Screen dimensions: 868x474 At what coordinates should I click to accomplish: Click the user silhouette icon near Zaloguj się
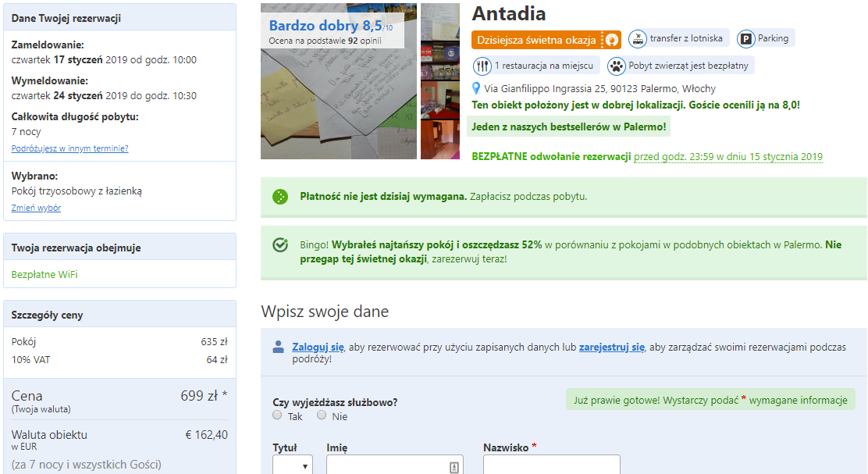(x=279, y=347)
